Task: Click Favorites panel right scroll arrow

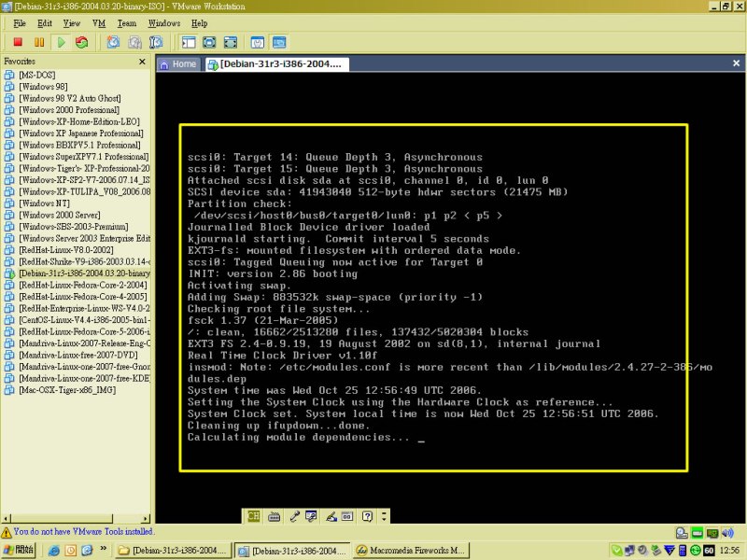Action: coord(146,519)
